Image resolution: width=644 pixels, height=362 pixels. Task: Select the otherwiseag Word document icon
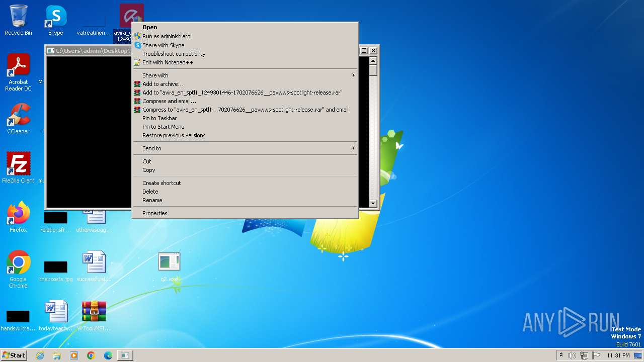click(94, 221)
